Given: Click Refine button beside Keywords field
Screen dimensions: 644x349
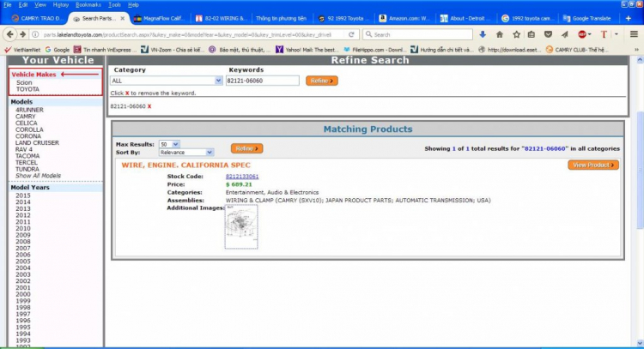Looking at the screenshot, I should (x=322, y=81).
